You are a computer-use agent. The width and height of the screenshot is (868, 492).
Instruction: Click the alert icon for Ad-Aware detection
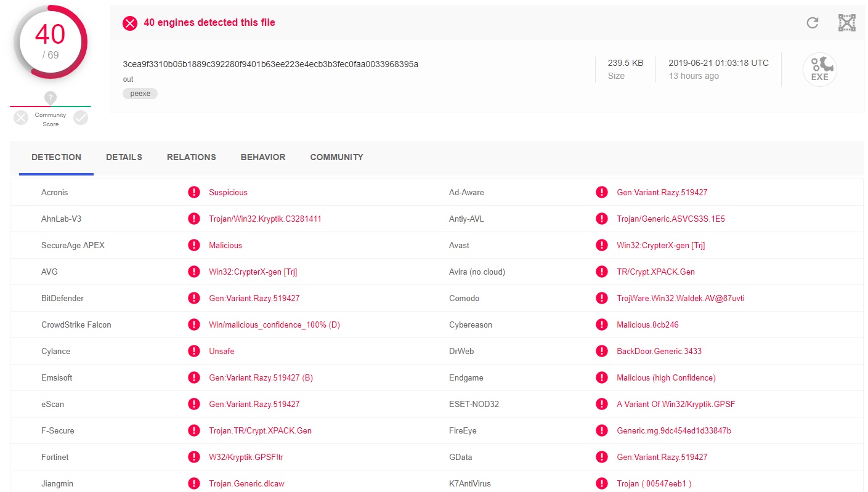point(602,192)
